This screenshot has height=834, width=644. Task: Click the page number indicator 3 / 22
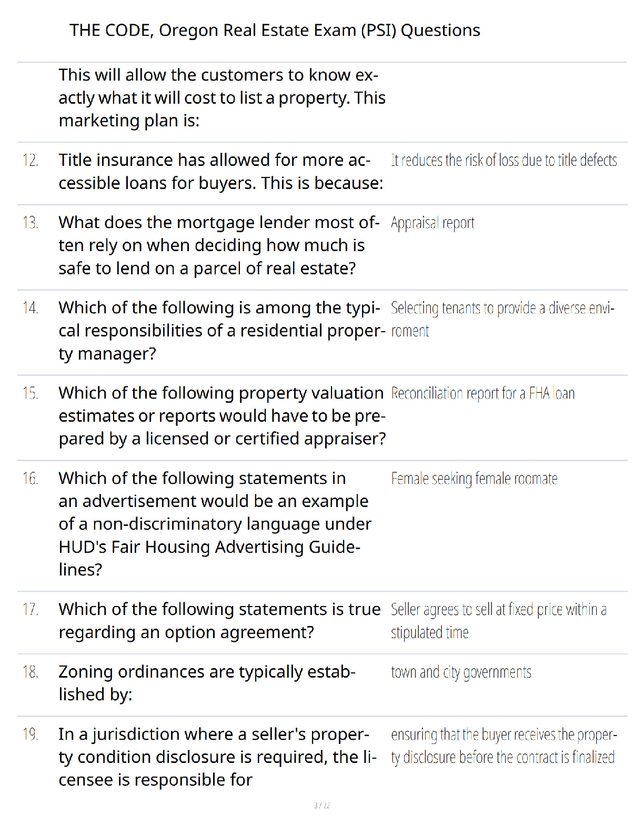(x=322, y=805)
